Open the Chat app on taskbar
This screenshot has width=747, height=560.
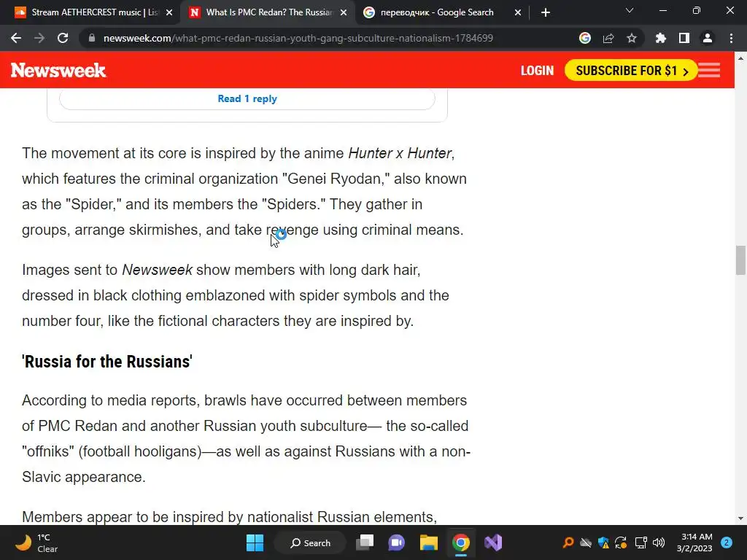(396, 542)
